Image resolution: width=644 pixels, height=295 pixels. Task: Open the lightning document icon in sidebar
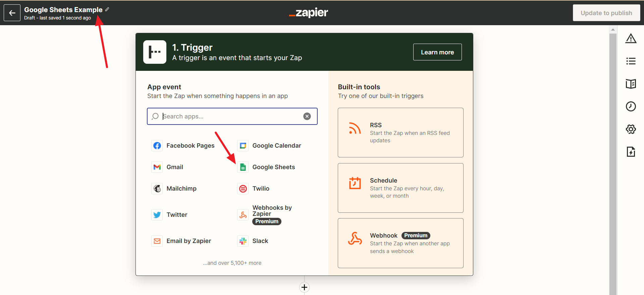coord(631,152)
